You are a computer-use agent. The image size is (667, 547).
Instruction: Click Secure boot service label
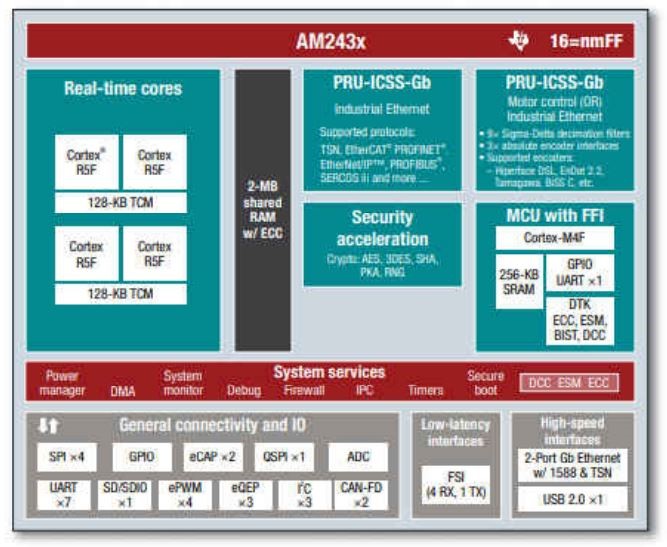(x=485, y=383)
